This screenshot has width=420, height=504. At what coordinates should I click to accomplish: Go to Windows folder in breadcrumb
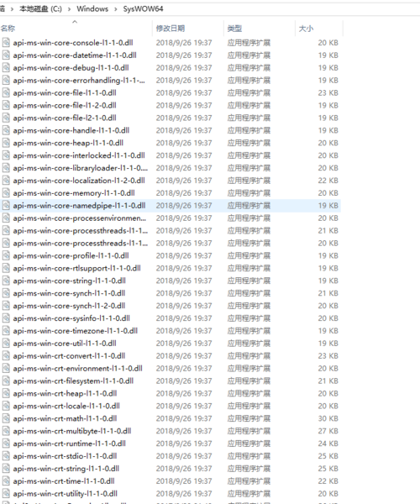point(92,9)
